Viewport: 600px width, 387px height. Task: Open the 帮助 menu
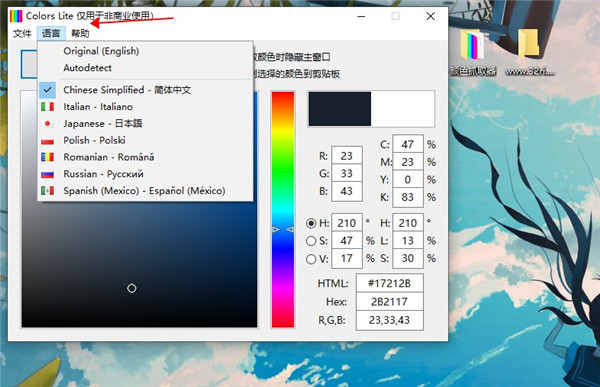coord(80,33)
